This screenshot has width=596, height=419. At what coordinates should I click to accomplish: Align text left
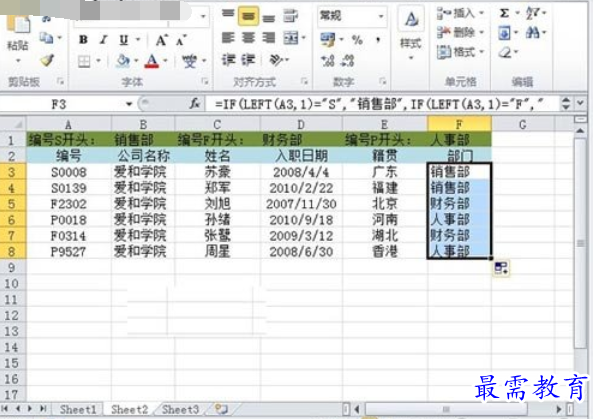coord(228,38)
